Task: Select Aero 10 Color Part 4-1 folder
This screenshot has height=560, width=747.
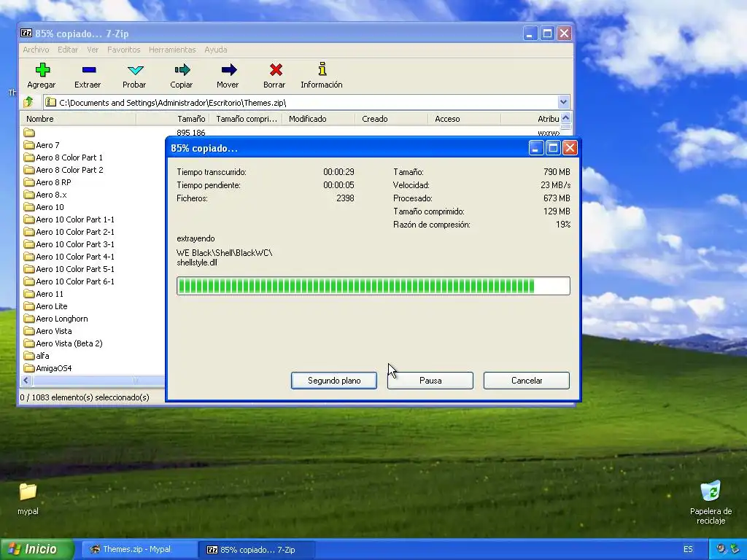Action: pos(69,256)
